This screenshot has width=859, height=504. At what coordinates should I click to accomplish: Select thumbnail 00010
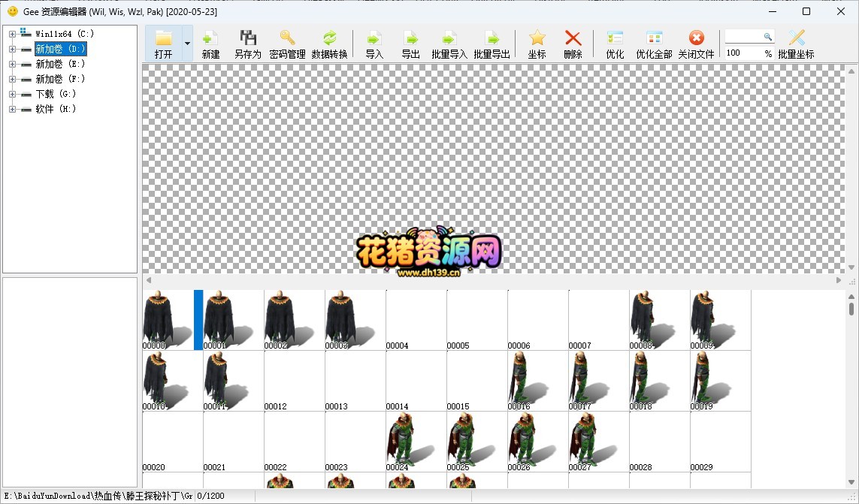coord(173,381)
